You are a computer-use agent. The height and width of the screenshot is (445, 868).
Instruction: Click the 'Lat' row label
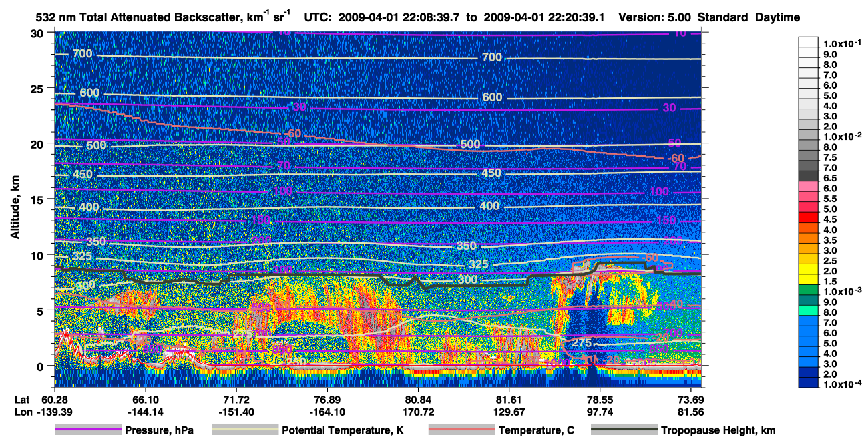coord(23,399)
